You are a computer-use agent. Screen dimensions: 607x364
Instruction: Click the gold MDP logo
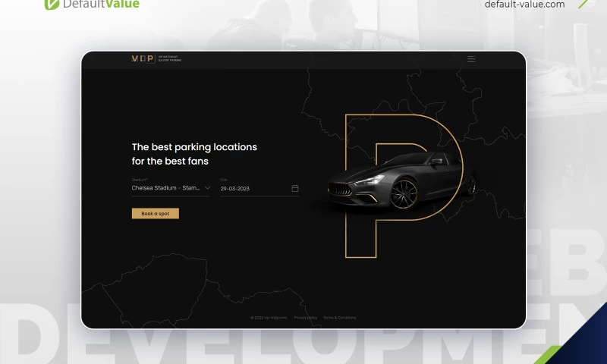[x=143, y=59]
